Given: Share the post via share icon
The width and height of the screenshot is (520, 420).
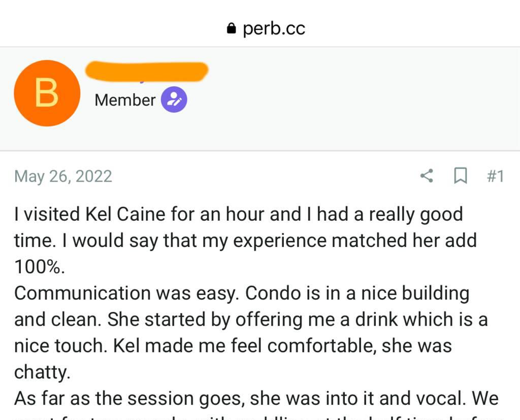Looking at the screenshot, I should pos(427,176).
